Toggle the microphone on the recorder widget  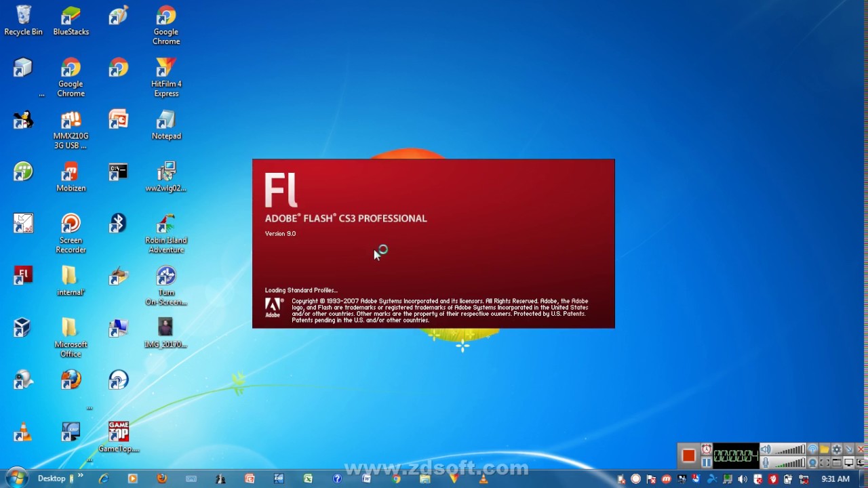(766, 462)
